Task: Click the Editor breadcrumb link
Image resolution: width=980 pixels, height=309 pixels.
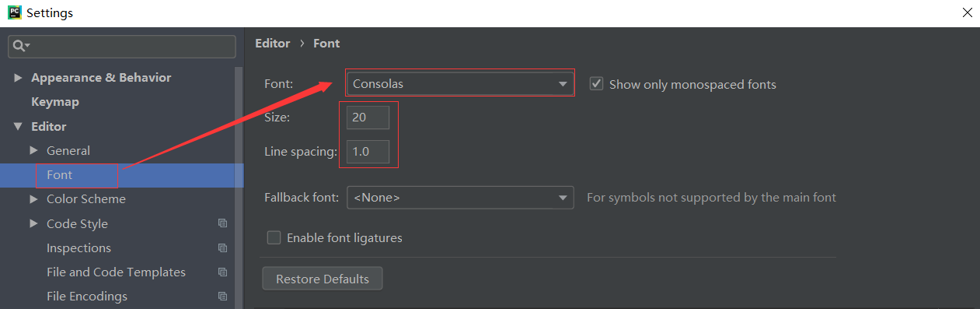Action: [x=272, y=44]
